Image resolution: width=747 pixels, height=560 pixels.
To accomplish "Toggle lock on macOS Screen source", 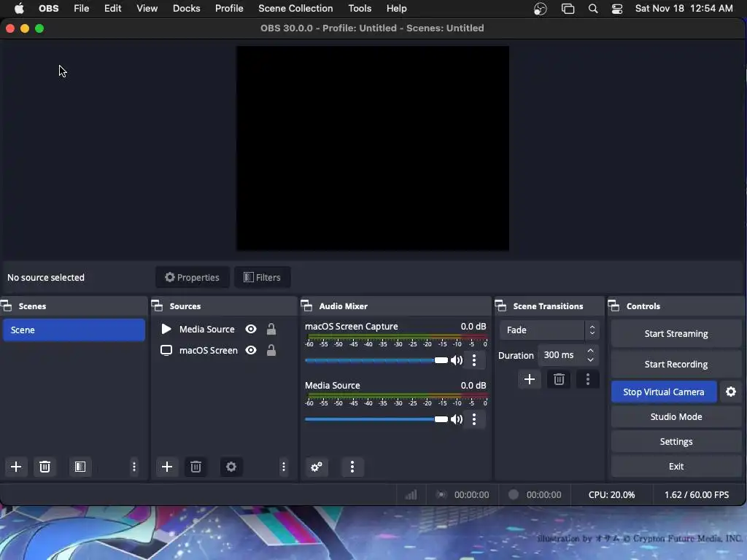I will point(271,351).
